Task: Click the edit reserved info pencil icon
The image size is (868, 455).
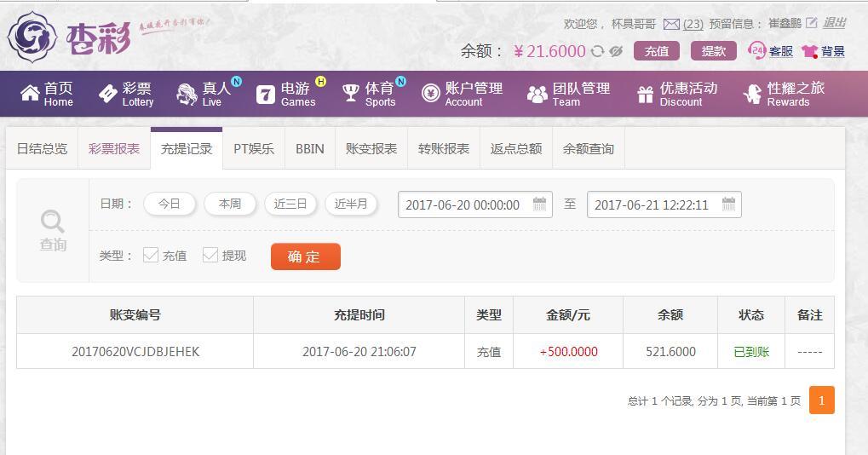Action: point(812,23)
